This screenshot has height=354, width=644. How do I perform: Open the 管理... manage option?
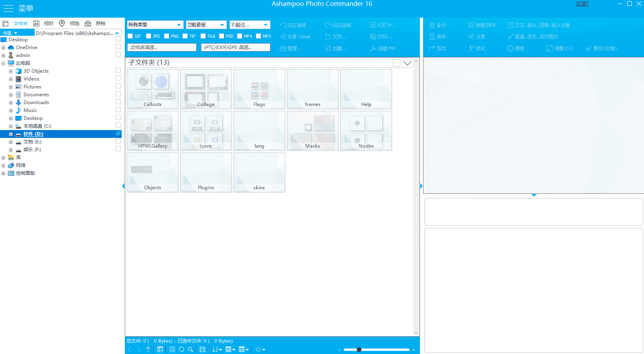click(x=290, y=48)
